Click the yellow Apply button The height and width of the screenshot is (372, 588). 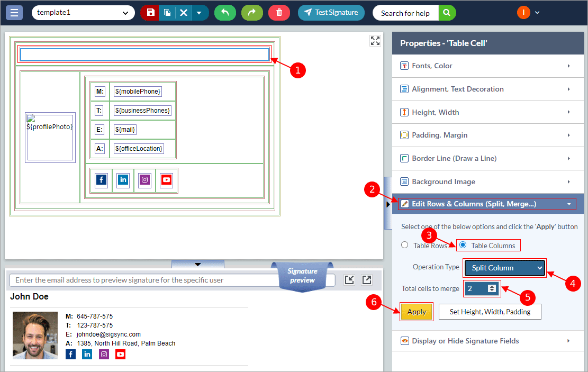pyautogui.click(x=417, y=312)
